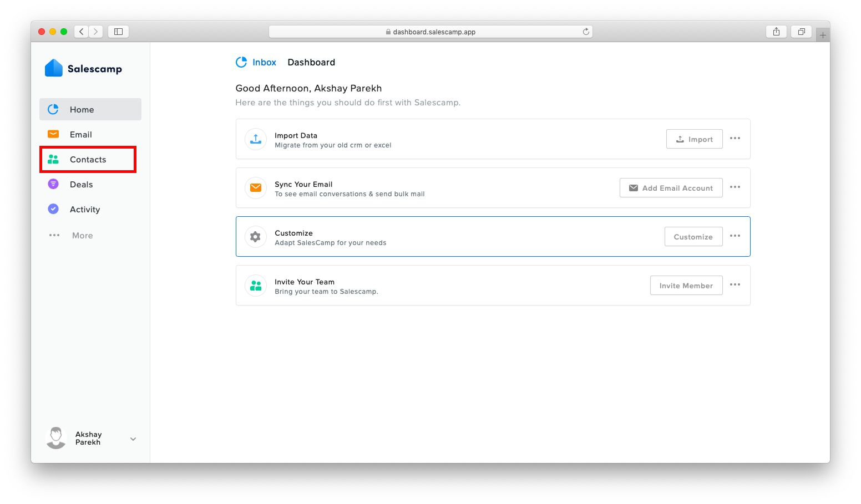Screen dimensions: 861x504
Task: Click the Salescamp logo icon
Action: click(x=54, y=68)
